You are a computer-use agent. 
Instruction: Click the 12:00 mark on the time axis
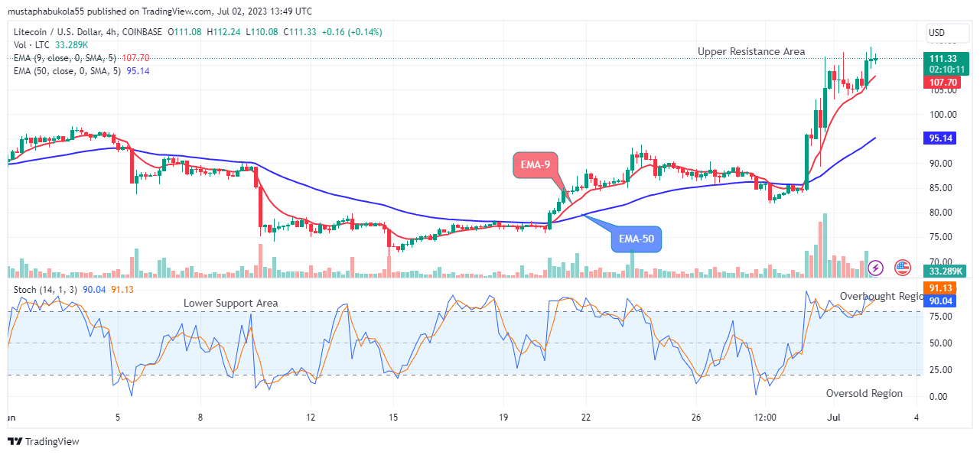pyautogui.click(x=765, y=418)
